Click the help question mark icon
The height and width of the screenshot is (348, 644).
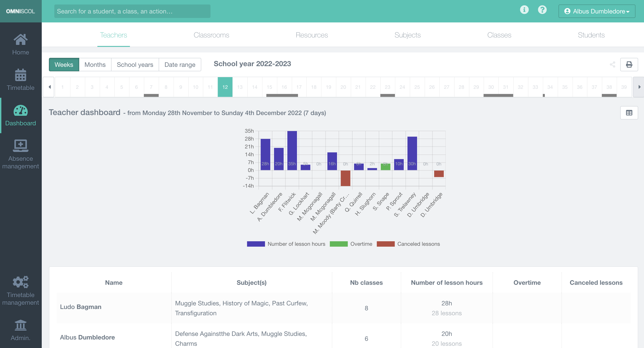coord(543,10)
